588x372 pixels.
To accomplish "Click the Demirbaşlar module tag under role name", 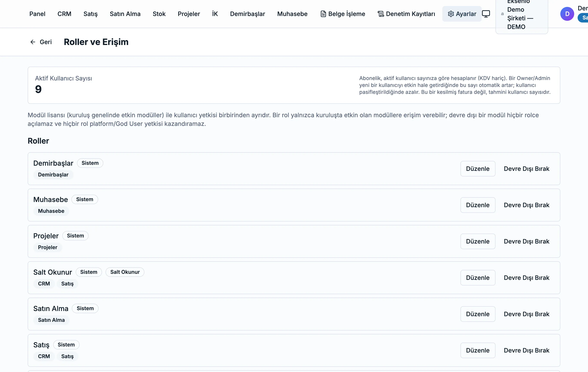I will coord(53,175).
